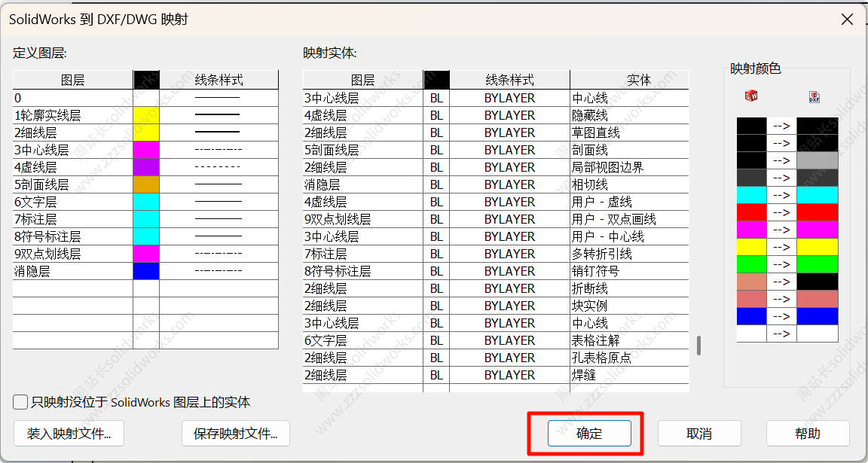Close the SolidWorks 到 DXF/DWG 映射 dialog
This screenshot has height=463, width=868.
point(847,20)
